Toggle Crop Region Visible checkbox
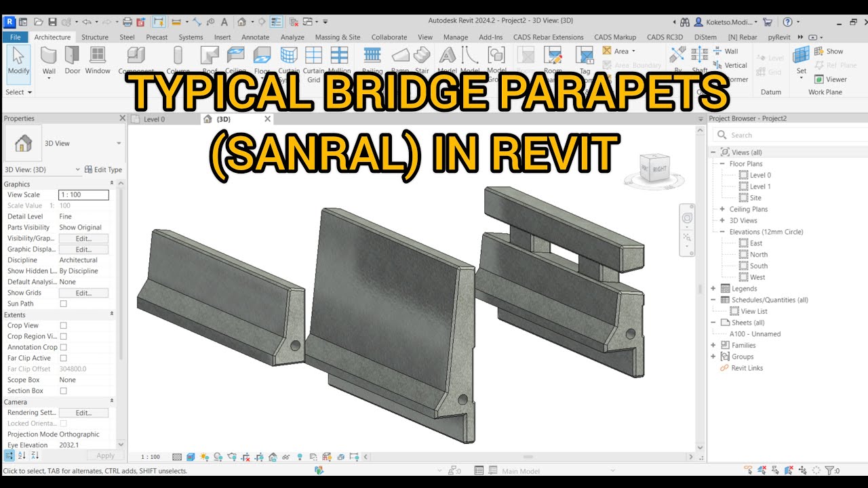Viewport: 868px width, 488px height. (x=63, y=336)
